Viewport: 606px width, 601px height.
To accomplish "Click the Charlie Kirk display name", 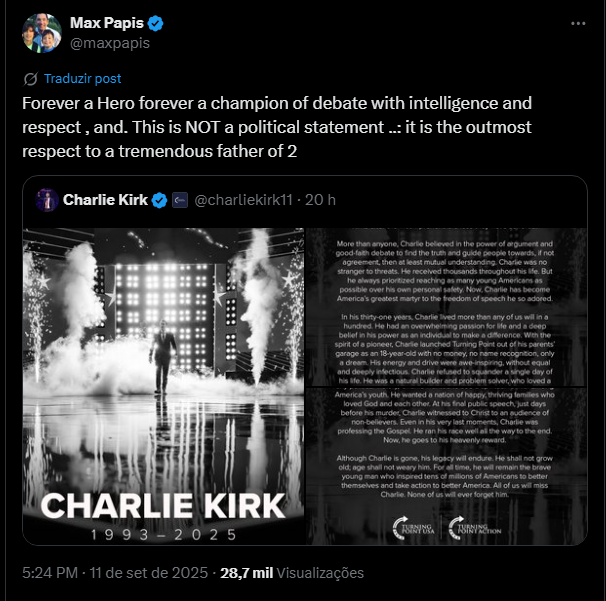I will coord(104,200).
